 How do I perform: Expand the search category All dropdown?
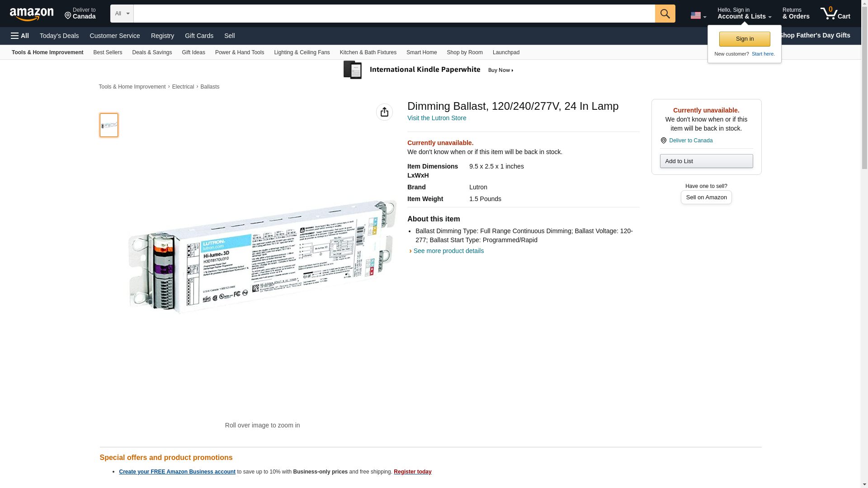122,14
